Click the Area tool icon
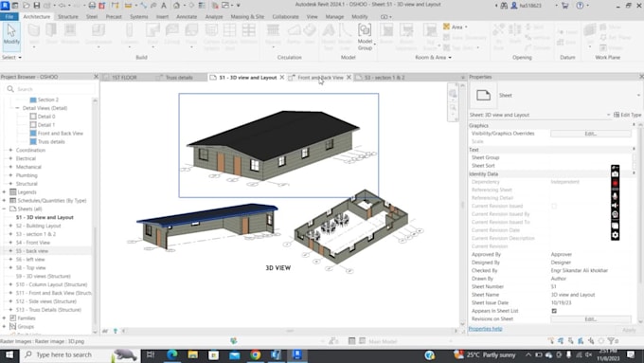 [446, 27]
